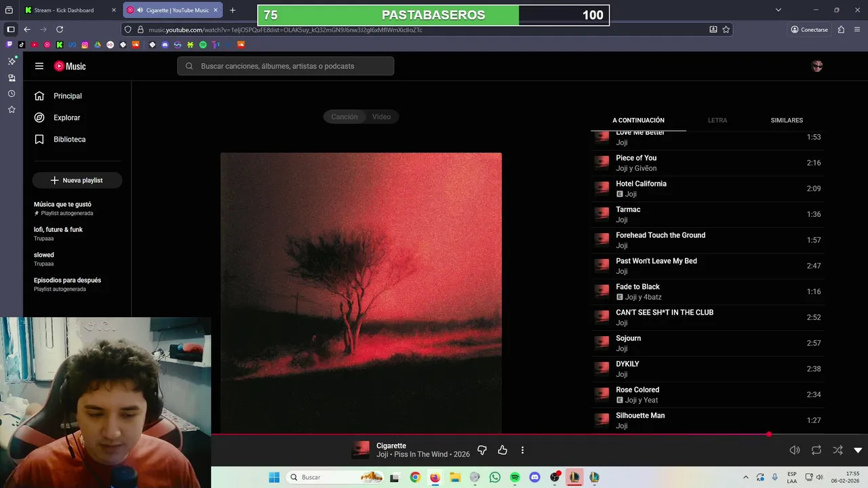This screenshot has height=488, width=868.
Task: Show hidden system tray icons
Action: (x=746, y=477)
